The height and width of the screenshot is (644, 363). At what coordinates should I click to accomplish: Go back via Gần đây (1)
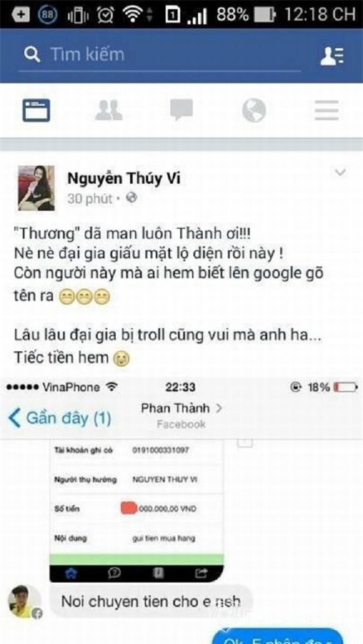pos(60,418)
